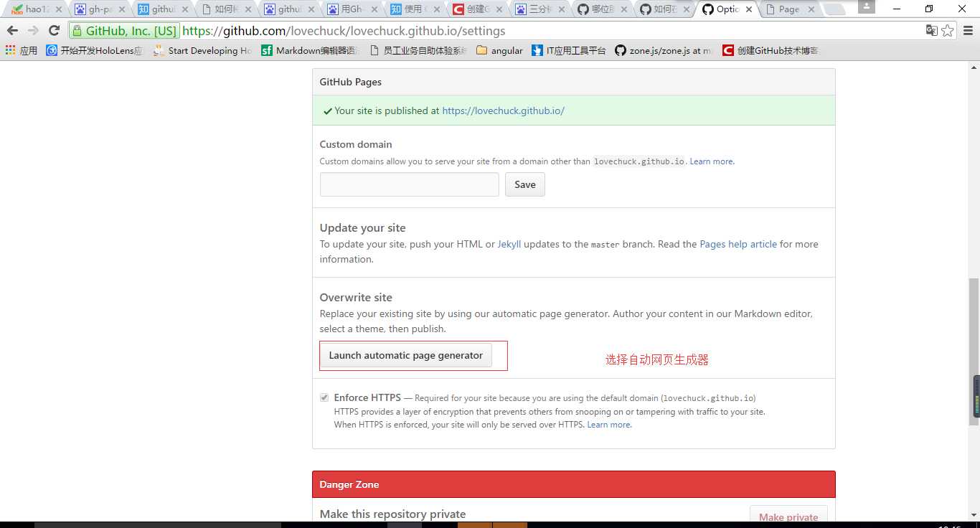This screenshot has width=980, height=528.
Task: Open the apps shortcut 应用 in bookmarks bar
Action: [22, 50]
